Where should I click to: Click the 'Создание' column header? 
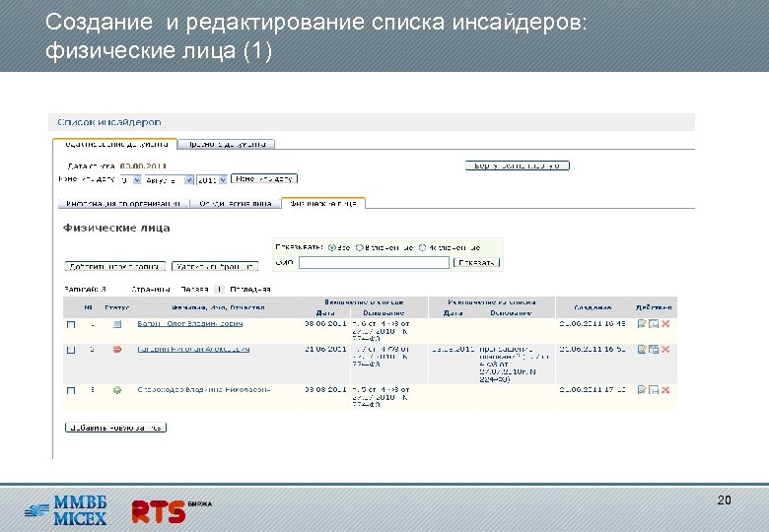[593, 307]
